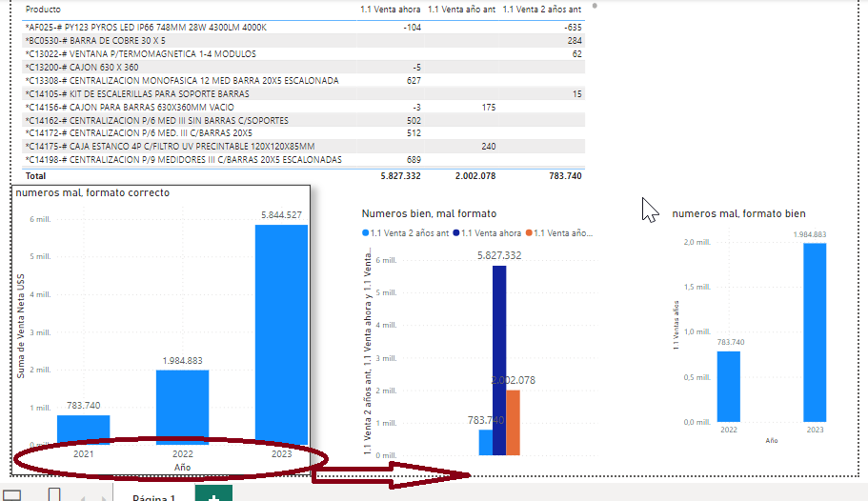The image size is (868, 501).
Task: Click value 284 in BARRA DE COBRE row
Action: [575, 40]
